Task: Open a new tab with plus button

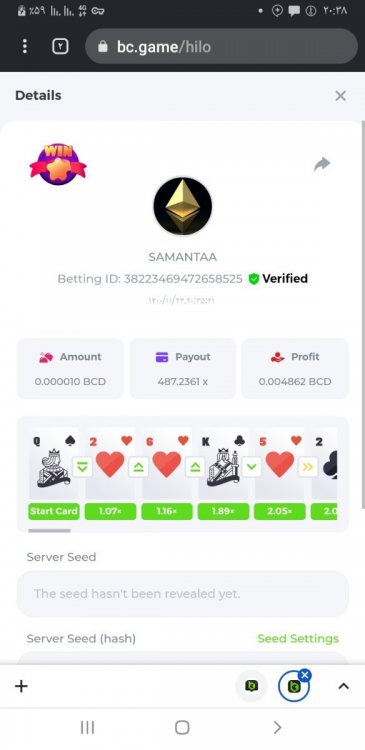Action: click(22, 686)
